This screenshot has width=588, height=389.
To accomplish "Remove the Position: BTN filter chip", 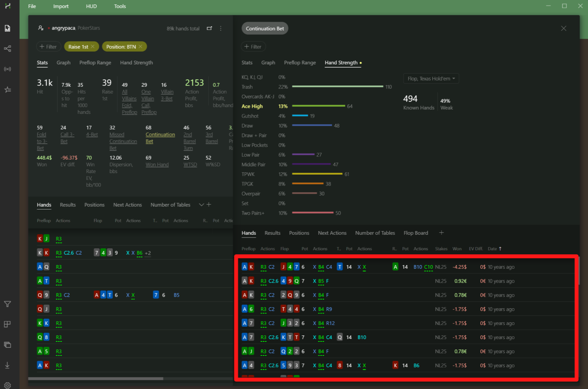I will click(x=140, y=46).
